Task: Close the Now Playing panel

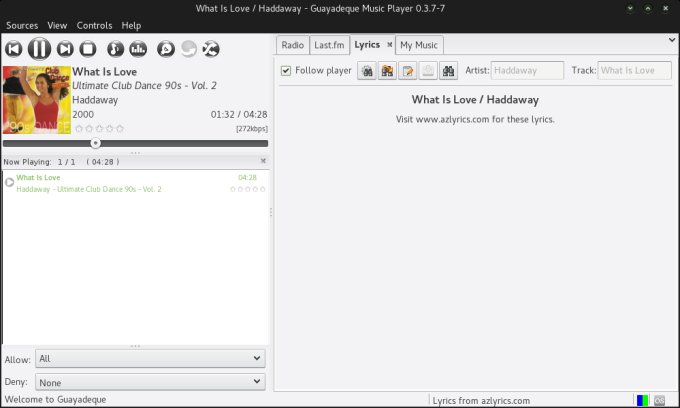Action: pyautogui.click(x=263, y=161)
